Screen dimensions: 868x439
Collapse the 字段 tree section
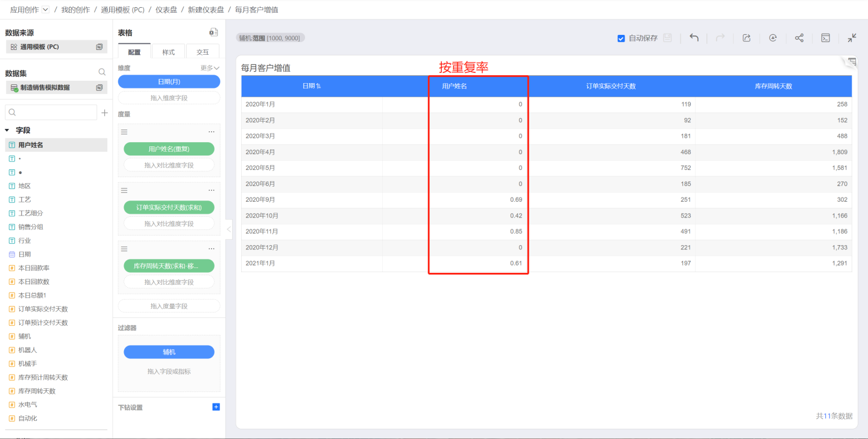pos(7,130)
